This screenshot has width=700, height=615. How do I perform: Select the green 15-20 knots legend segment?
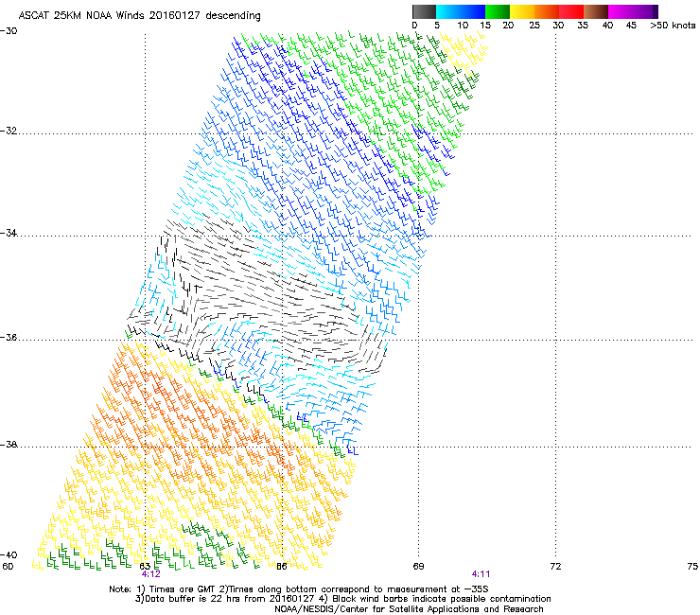[x=498, y=11]
